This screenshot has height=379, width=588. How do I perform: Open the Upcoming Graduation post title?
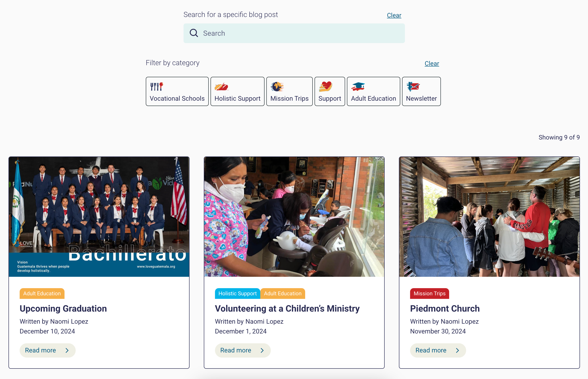click(x=63, y=308)
